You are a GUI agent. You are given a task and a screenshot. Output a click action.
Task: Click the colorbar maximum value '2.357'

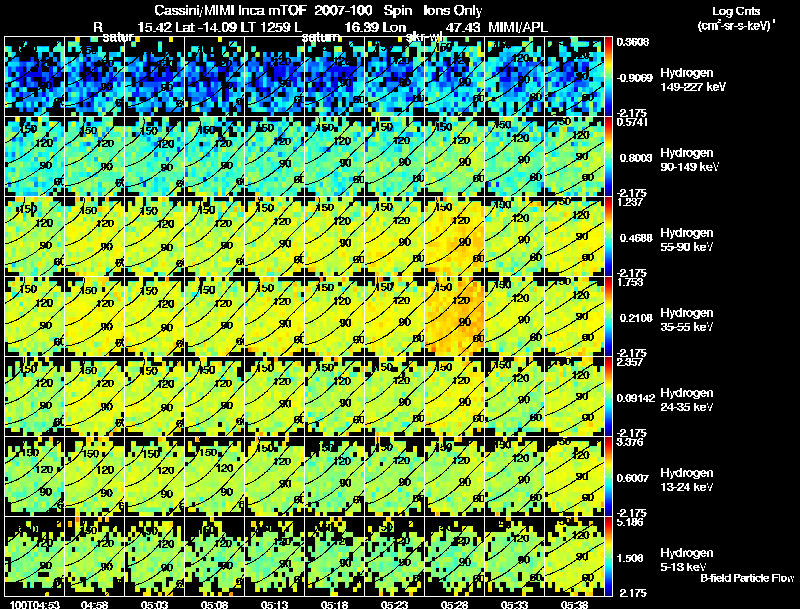[x=630, y=363]
